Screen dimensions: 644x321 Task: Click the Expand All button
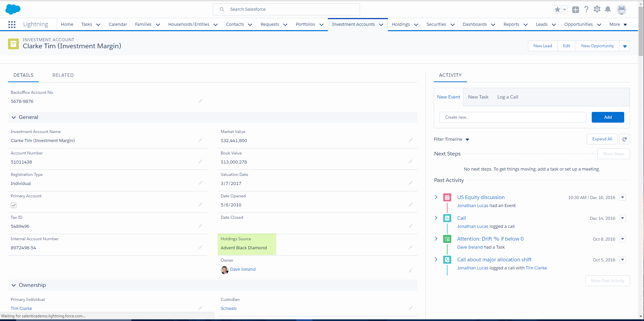tap(602, 139)
